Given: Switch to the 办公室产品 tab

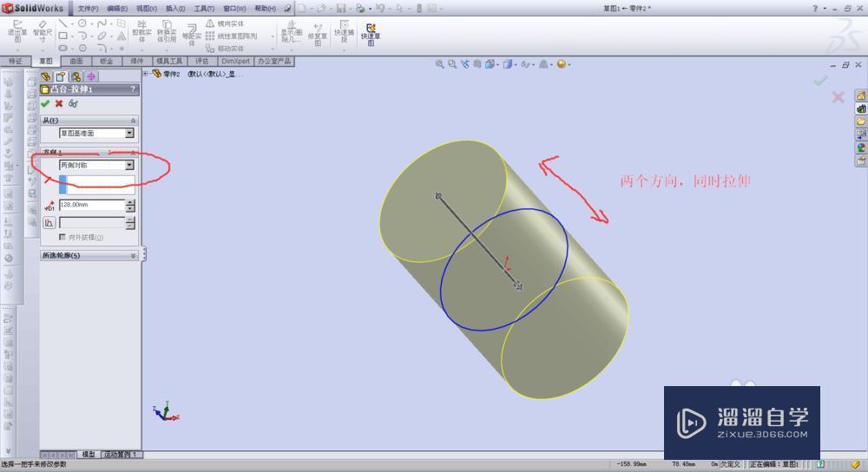Looking at the screenshot, I should (x=274, y=61).
